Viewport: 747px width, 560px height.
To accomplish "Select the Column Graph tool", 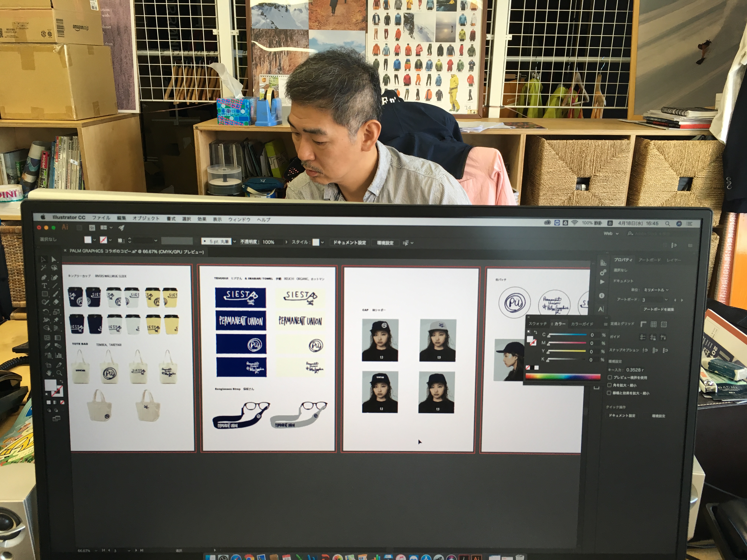I will pyautogui.click(x=59, y=355).
